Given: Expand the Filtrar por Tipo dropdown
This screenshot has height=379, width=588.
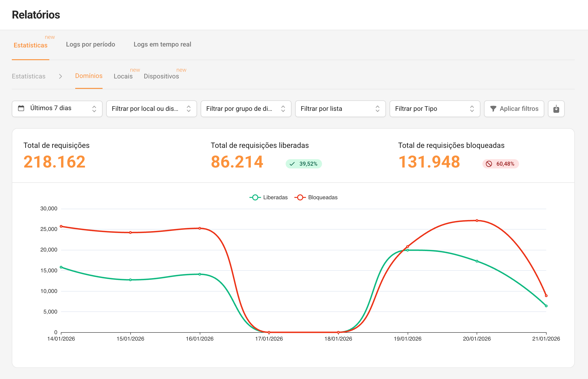Looking at the screenshot, I should 435,109.
